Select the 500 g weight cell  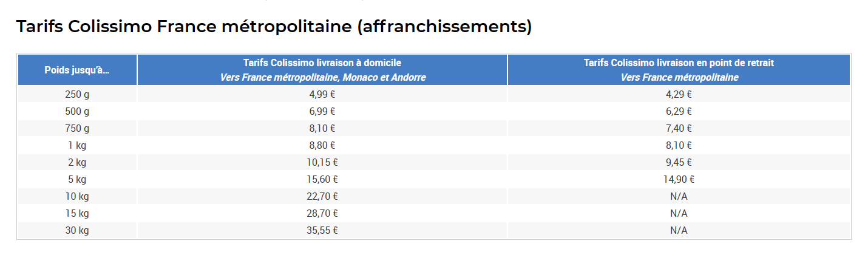click(x=77, y=111)
